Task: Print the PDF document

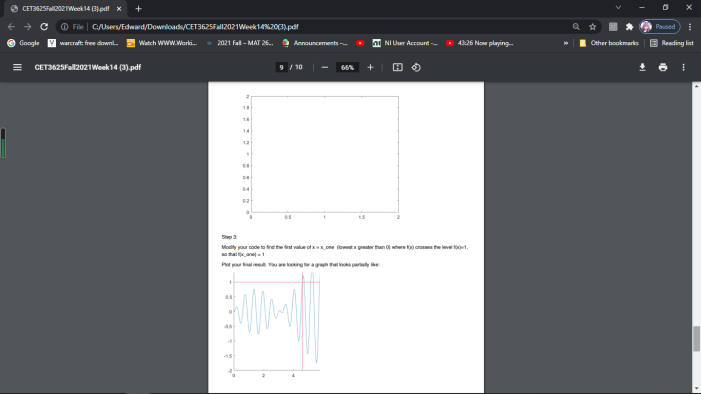Action: point(663,68)
